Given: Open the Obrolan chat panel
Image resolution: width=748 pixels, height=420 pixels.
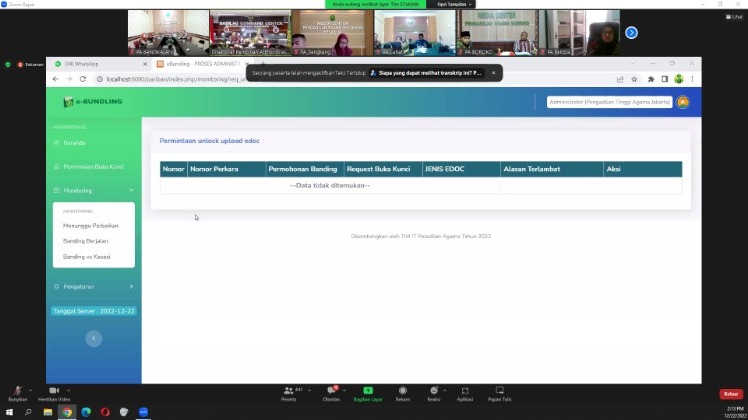Looking at the screenshot, I should (331, 393).
